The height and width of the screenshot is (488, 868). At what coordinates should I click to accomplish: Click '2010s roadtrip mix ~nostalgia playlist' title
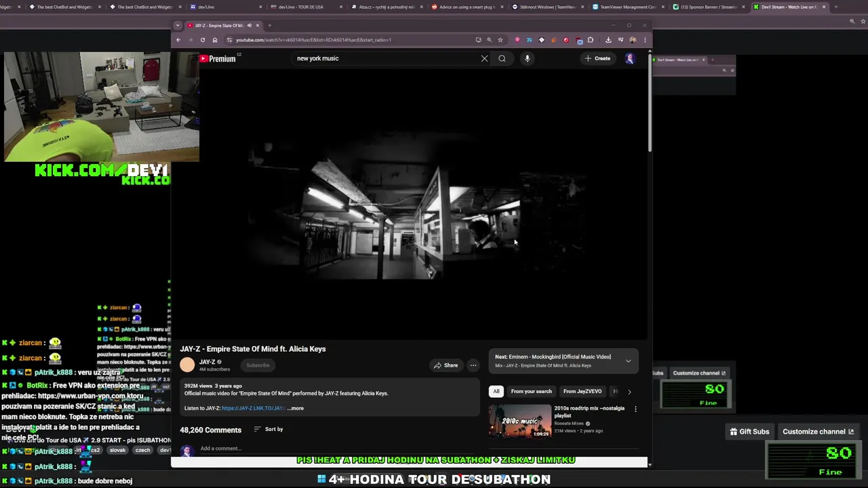(589, 412)
